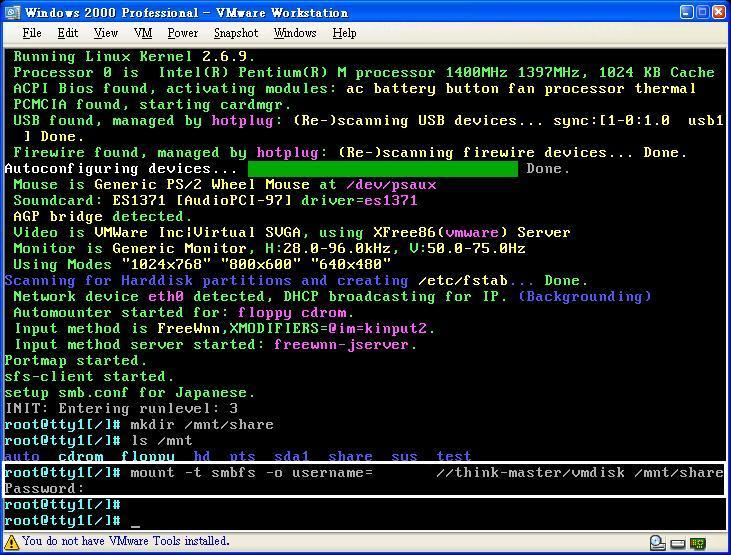Open the Power menu

[x=182, y=33]
